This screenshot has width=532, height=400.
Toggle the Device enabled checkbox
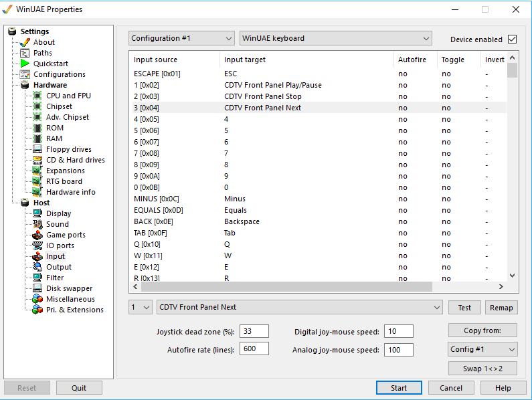coord(513,39)
